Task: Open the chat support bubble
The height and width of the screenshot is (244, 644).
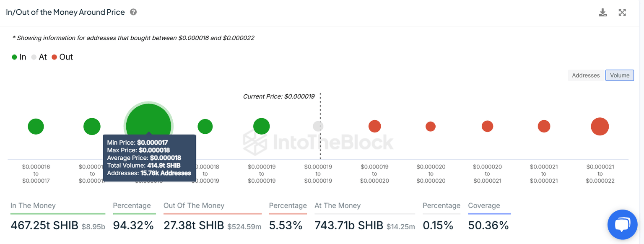Action: pyautogui.click(x=622, y=224)
